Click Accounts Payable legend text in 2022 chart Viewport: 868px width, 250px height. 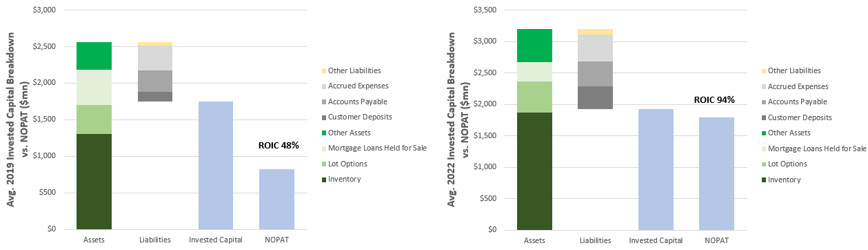pyautogui.click(x=798, y=102)
